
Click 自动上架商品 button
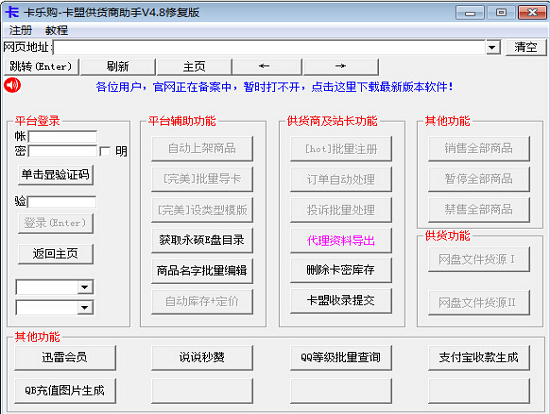(x=202, y=148)
